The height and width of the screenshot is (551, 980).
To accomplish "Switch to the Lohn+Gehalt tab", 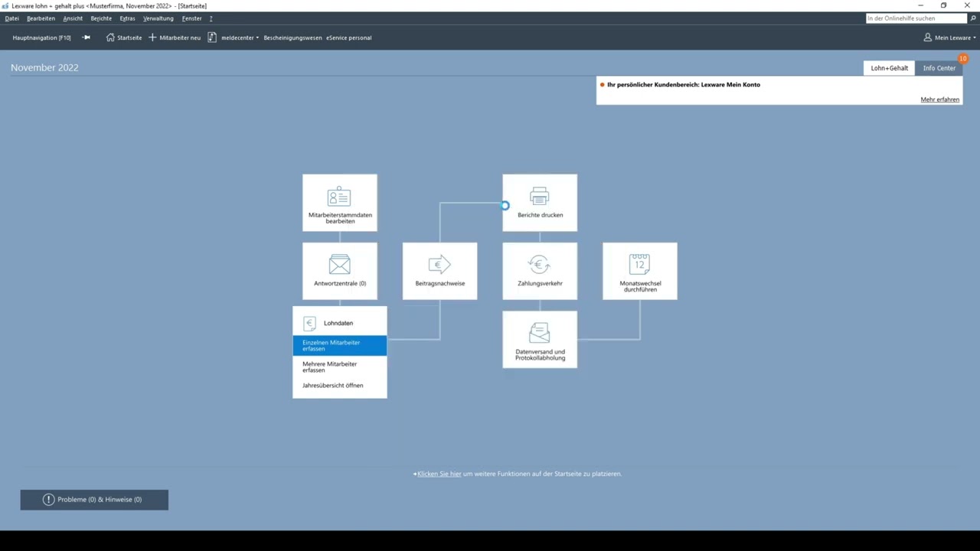I will click(890, 68).
